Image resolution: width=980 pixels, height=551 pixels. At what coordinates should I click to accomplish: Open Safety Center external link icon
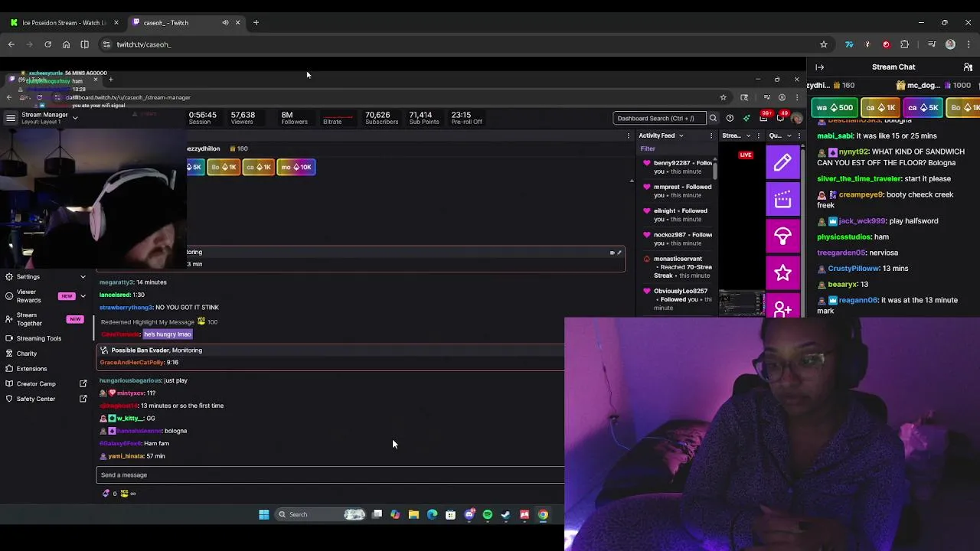pyautogui.click(x=83, y=399)
